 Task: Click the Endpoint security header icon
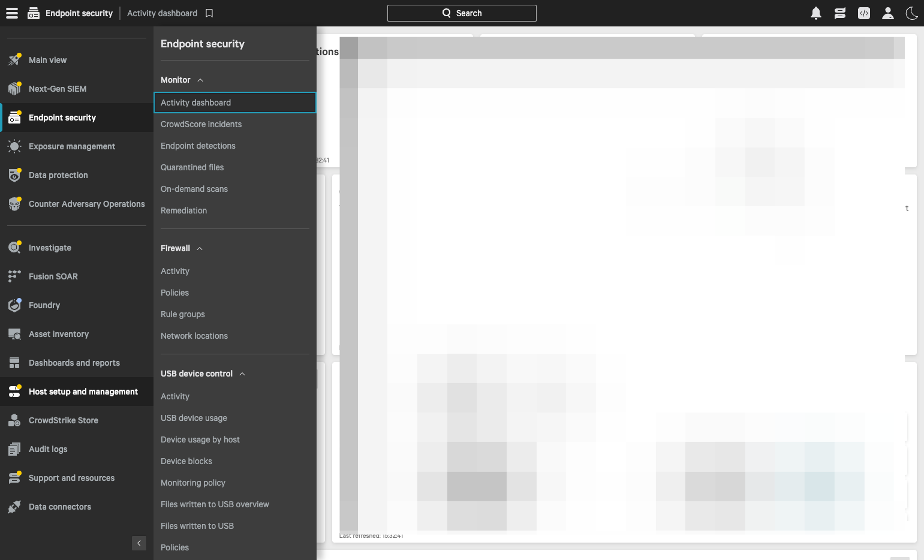(x=34, y=13)
